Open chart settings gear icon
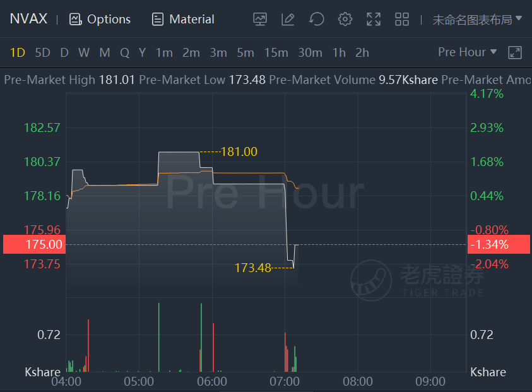 345,19
